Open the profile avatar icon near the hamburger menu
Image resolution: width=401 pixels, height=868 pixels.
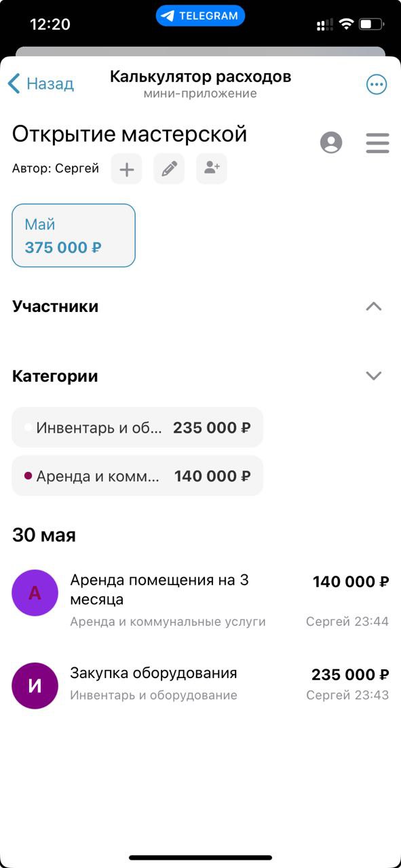[331, 143]
